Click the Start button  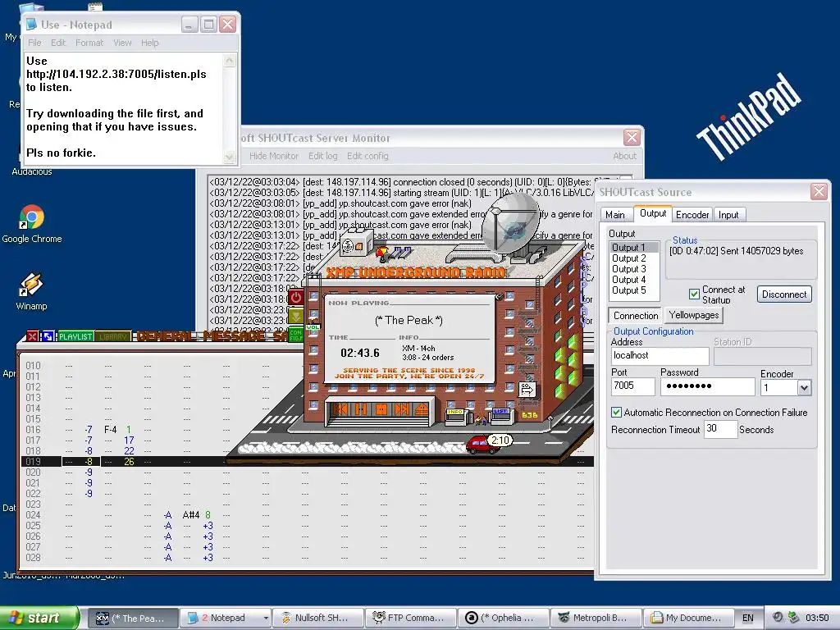[x=39, y=618]
